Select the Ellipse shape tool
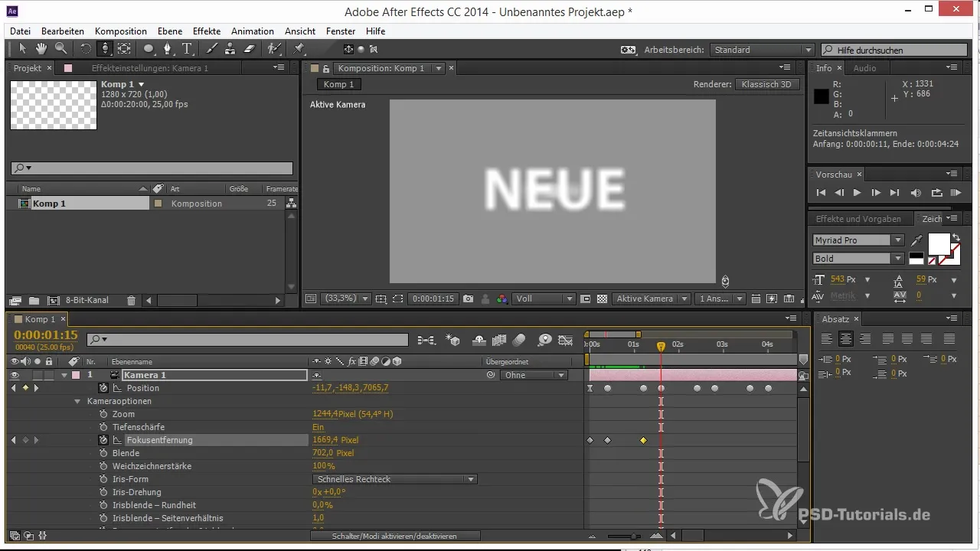 (x=149, y=49)
